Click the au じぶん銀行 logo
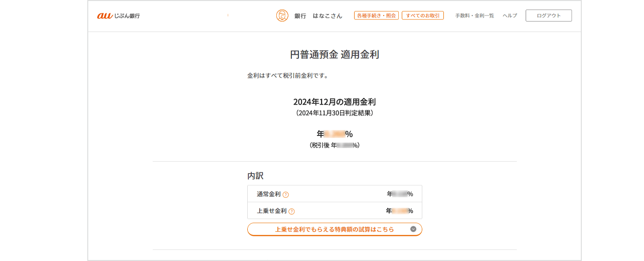644x261 pixels. [x=118, y=16]
